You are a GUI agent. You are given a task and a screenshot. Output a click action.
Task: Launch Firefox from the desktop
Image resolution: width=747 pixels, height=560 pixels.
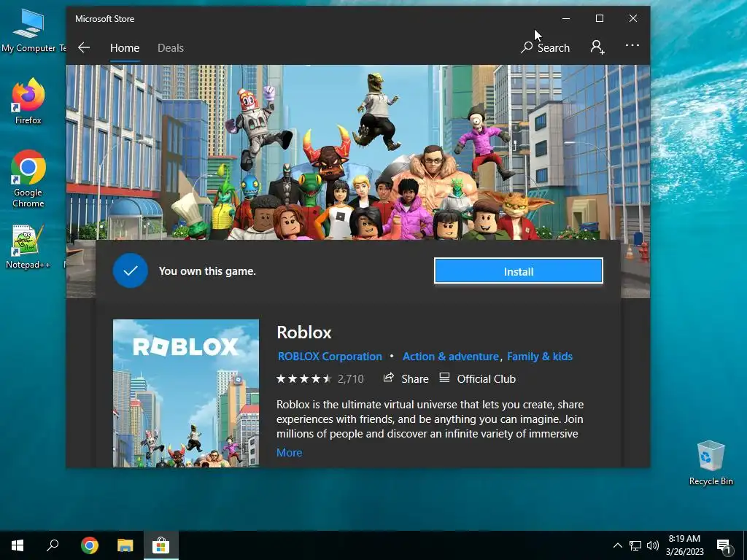click(28, 101)
